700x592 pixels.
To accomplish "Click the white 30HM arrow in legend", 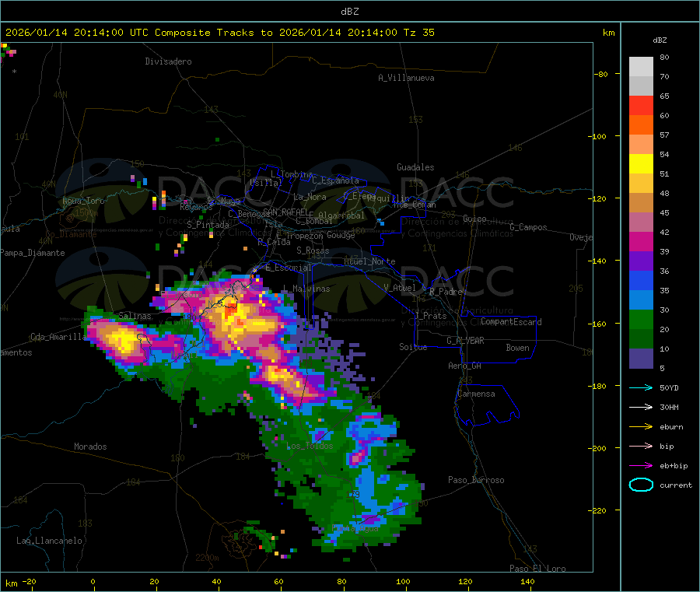I will 641,407.
